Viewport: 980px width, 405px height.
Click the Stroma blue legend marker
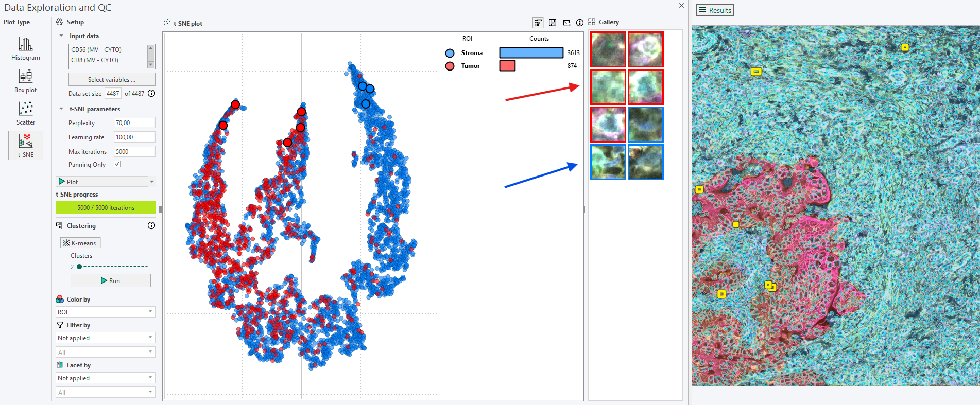click(450, 53)
